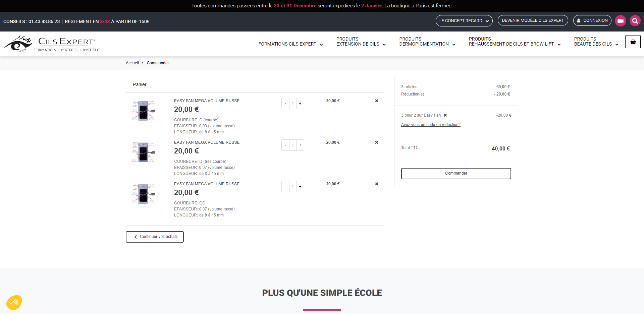Expand Produits Rehaussement de Cils et Brow Lift menu

515,42
